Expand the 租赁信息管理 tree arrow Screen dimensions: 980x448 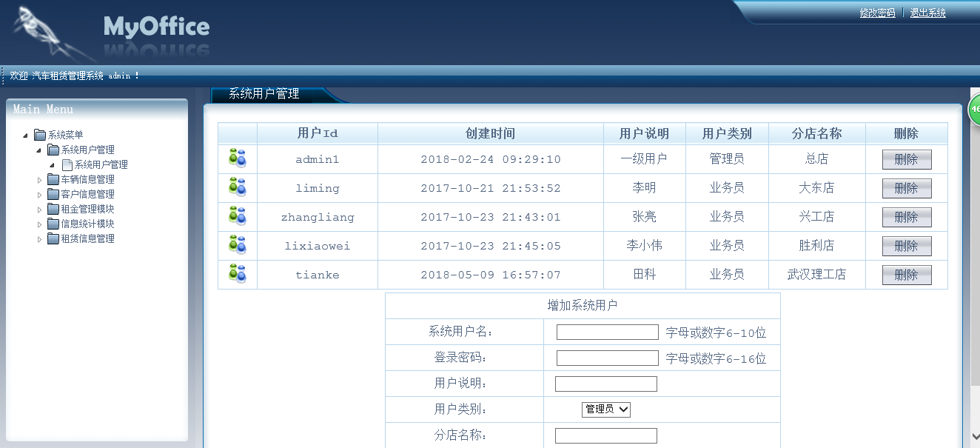tap(40, 238)
